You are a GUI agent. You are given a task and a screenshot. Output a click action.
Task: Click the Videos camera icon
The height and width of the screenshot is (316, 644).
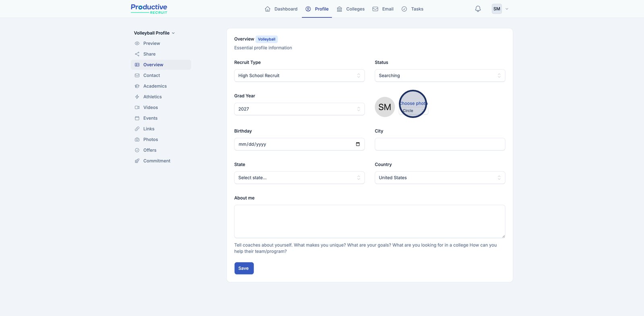(137, 107)
